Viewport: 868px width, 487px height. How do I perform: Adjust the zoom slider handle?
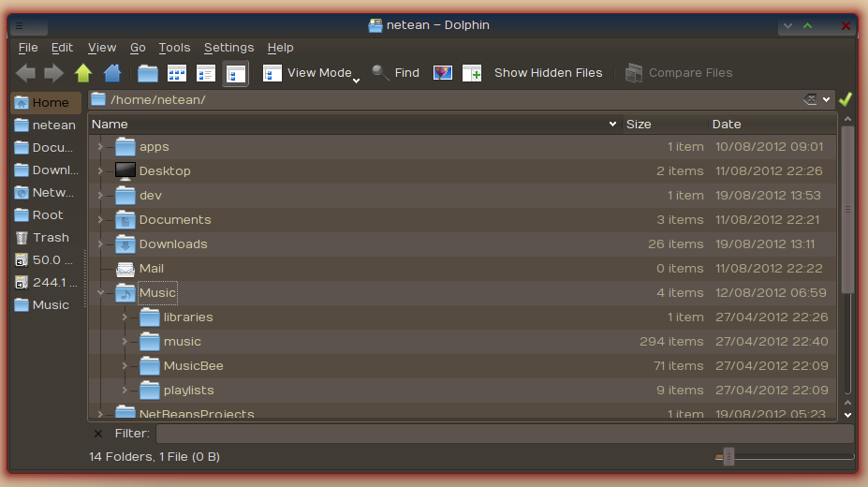click(728, 457)
